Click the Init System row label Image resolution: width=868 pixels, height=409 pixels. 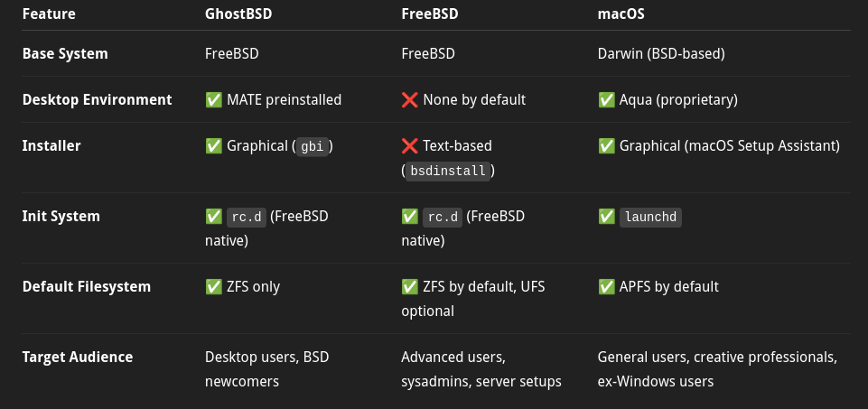[x=61, y=217]
